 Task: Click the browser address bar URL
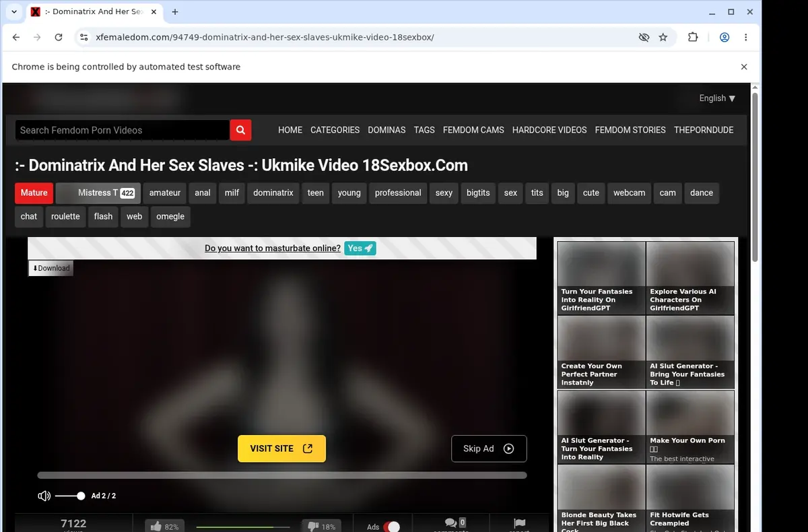pyautogui.click(x=265, y=37)
